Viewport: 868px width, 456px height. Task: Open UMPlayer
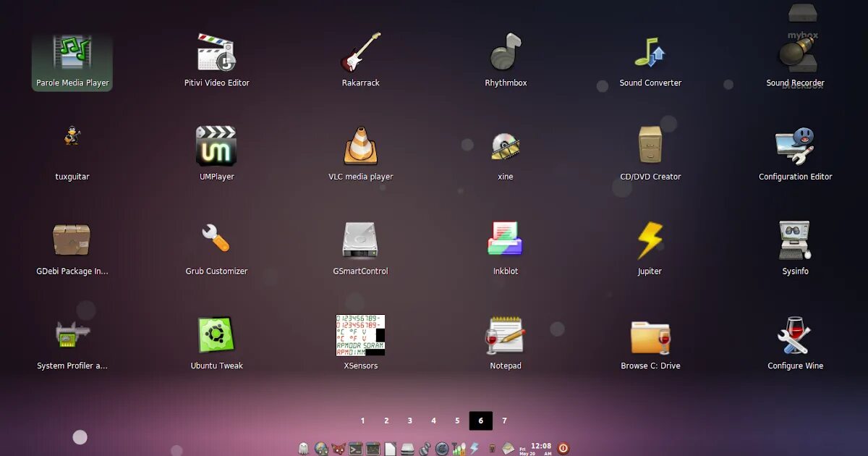[217, 155]
